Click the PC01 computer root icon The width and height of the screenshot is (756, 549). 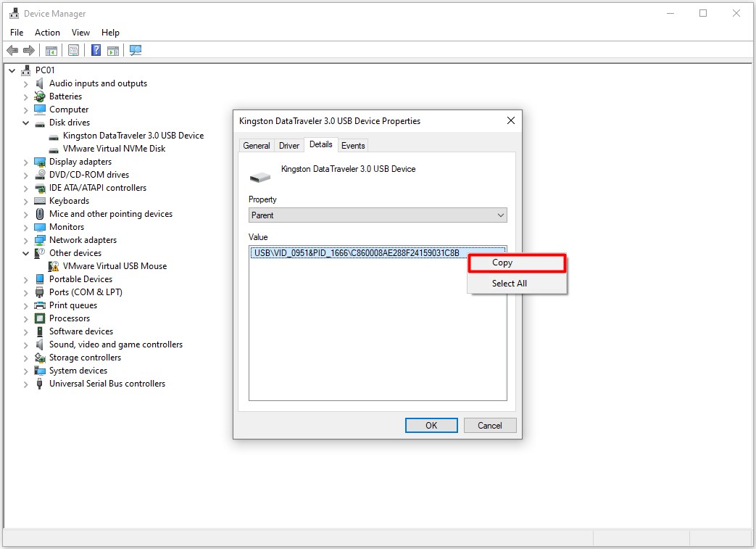point(26,70)
